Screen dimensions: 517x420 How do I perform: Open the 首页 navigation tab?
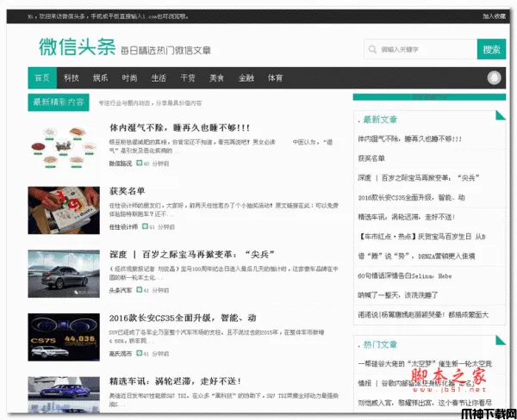pos(42,77)
